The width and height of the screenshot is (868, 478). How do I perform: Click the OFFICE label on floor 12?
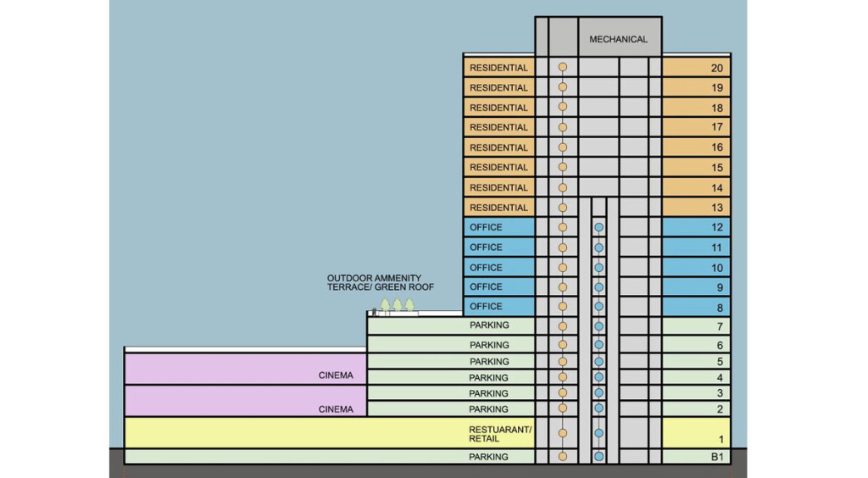coord(486,227)
